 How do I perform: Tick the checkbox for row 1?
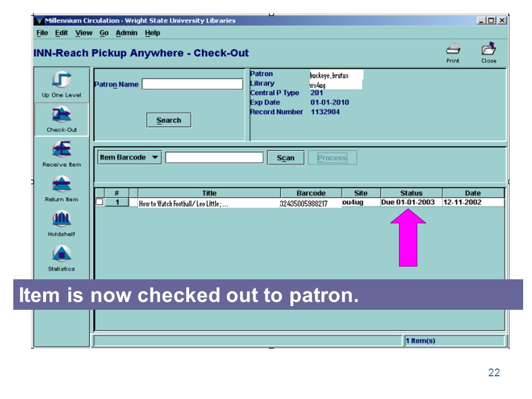coord(99,202)
